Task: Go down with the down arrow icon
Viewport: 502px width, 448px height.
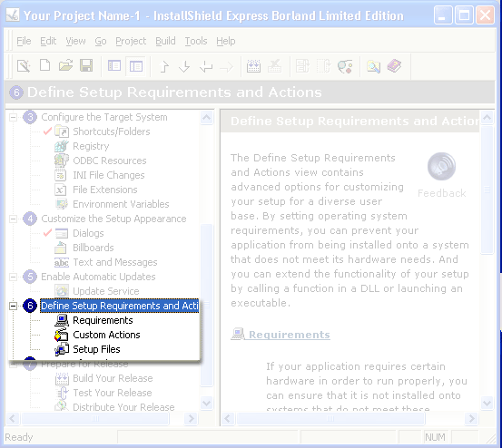Action: tap(184, 67)
